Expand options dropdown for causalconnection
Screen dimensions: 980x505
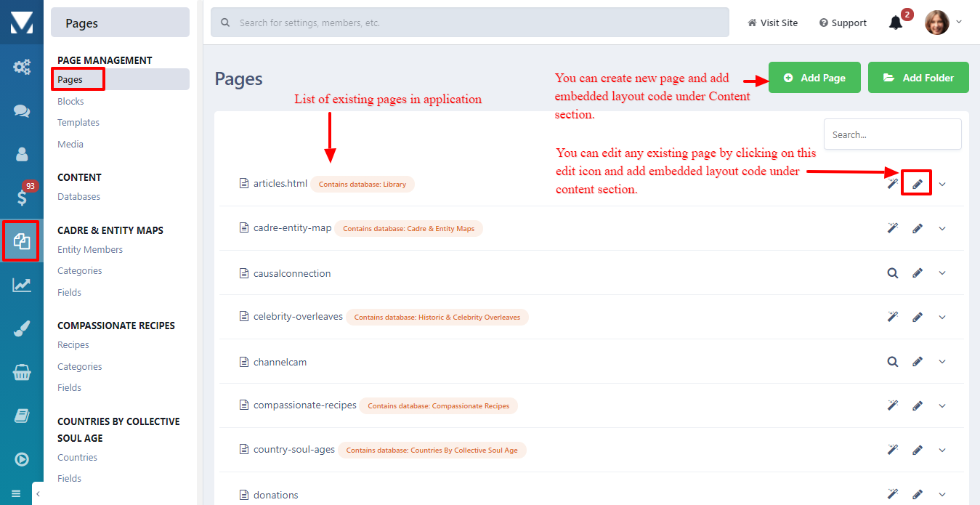[942, 273]
